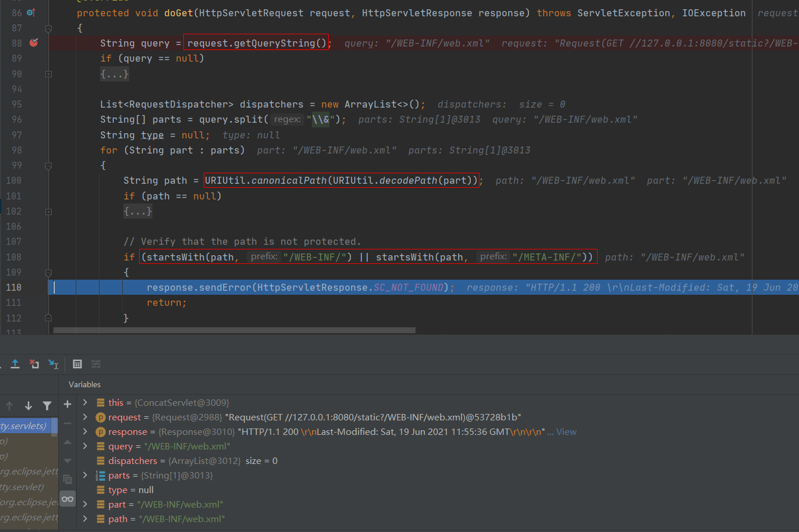Toggle the glasses watches-view button
Image resolution: width=799 pixels, height=532 pixels.
click(x=68, y=499)
